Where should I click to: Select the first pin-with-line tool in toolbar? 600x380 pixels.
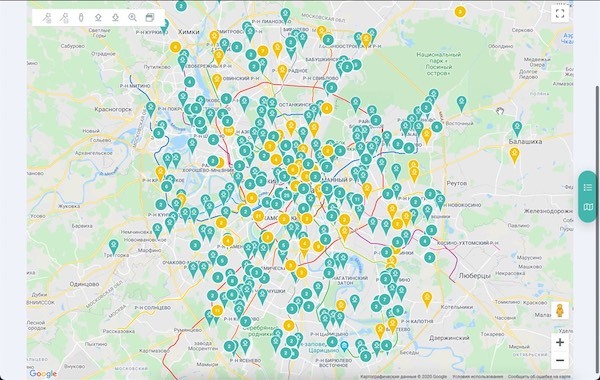click(x=47, y=18)
